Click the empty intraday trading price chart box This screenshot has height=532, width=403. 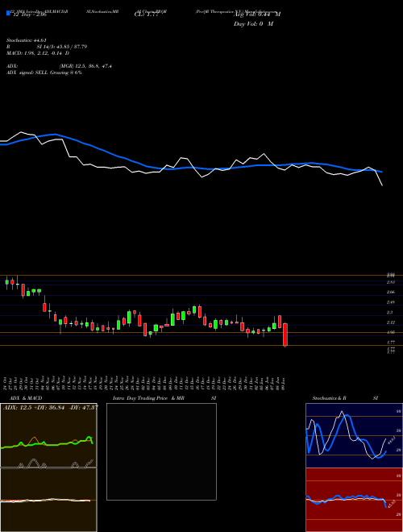(161, 451)
